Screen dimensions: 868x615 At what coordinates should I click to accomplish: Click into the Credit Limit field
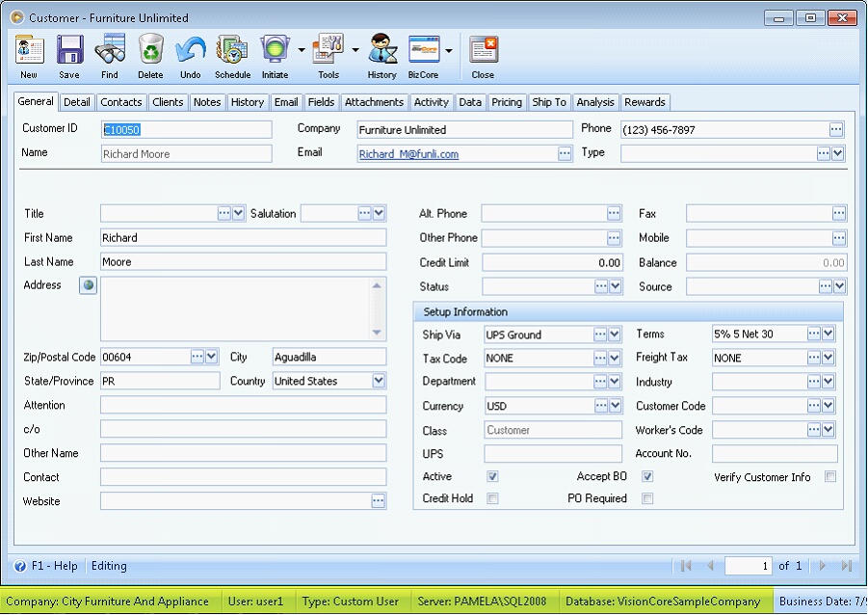tap(552, 262)
